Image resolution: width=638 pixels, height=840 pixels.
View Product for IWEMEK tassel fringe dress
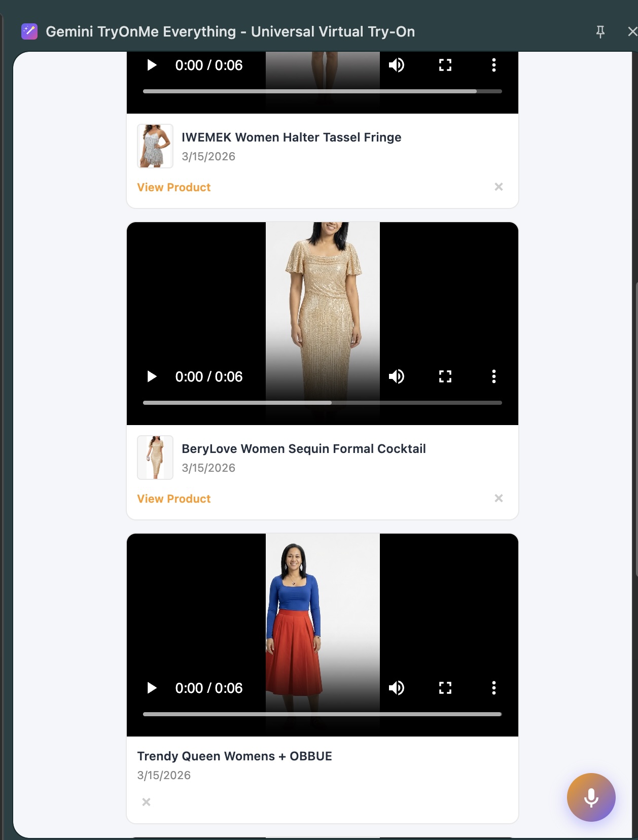pos(174,187)
